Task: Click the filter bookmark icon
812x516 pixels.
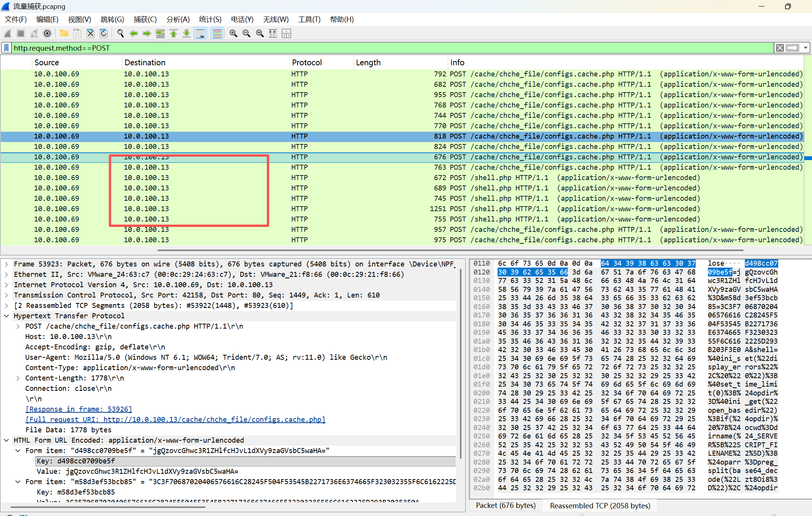Action: click(7, 48)
